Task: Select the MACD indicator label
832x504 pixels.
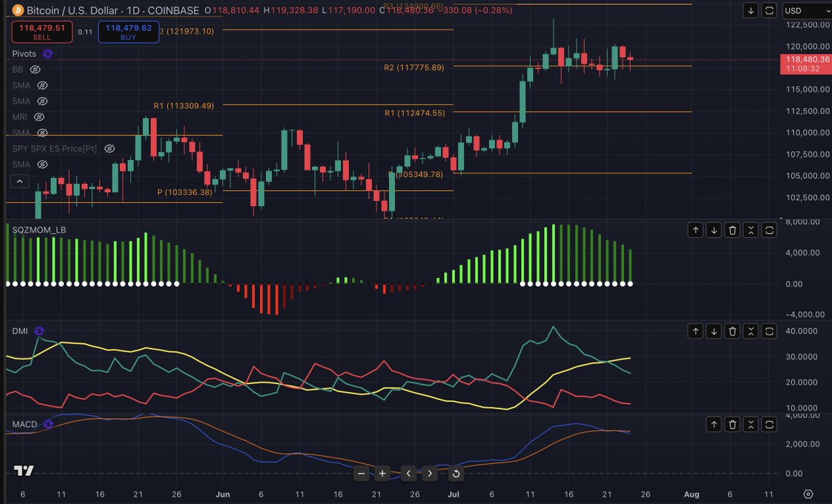Action: pyautogui.click(x=24, y=424)
